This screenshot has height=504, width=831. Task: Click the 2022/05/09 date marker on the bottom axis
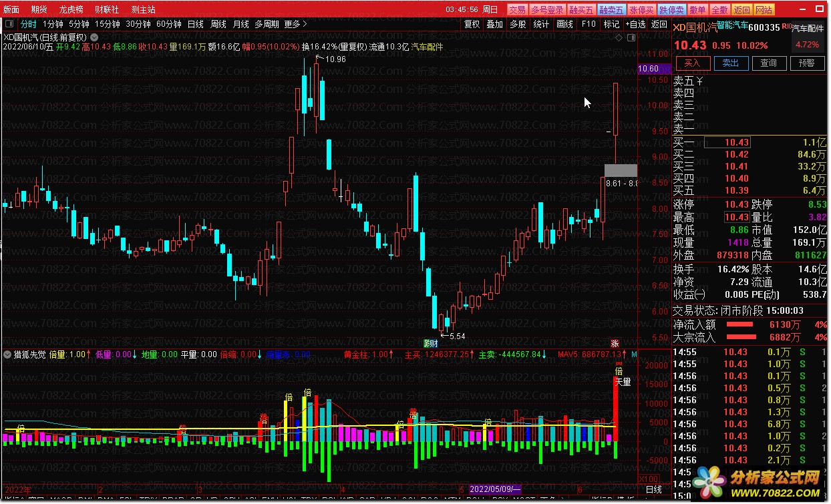(x=496, y=491)
